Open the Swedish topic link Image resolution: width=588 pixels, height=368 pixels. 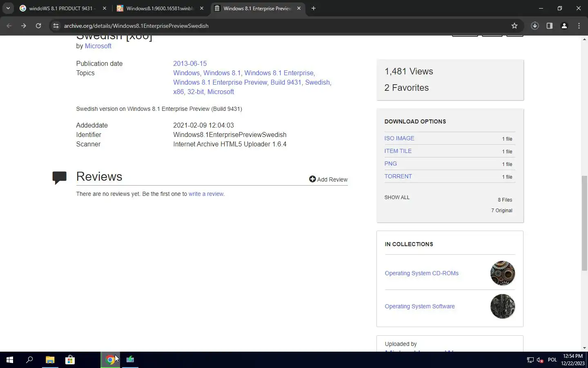[317, 82]
